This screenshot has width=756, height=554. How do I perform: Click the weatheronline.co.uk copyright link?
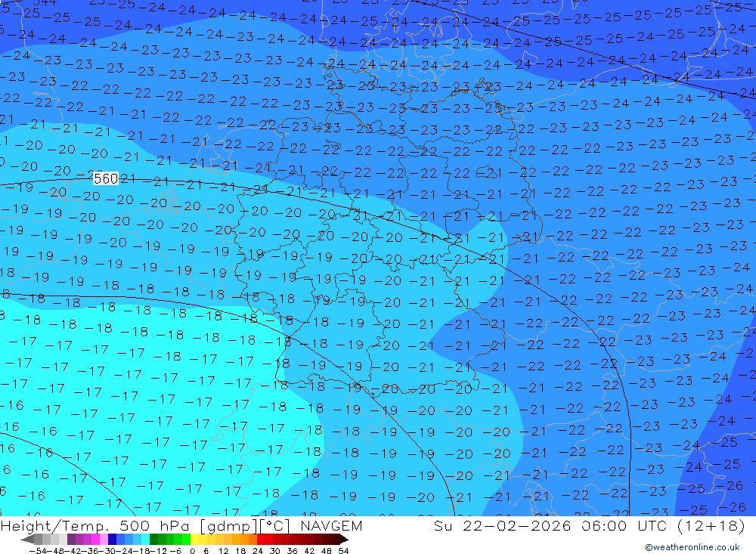click(692, 547)
